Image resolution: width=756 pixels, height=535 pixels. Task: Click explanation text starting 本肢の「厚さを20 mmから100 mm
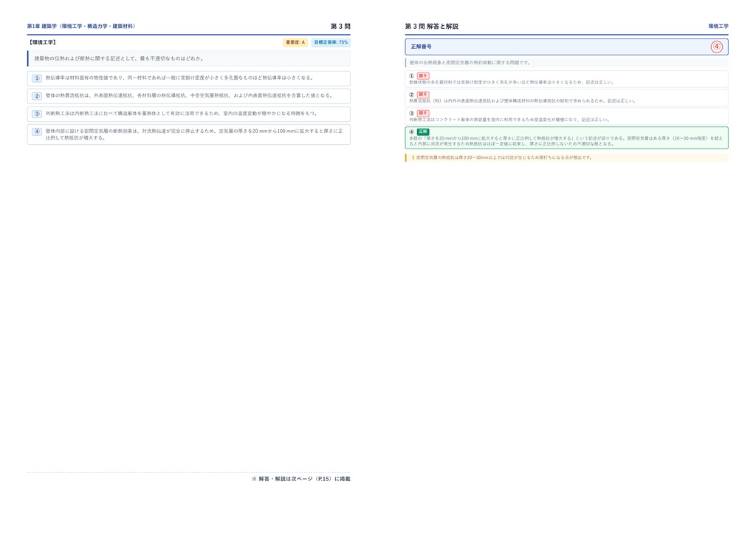pyautogui.click(x=566, y=141)
